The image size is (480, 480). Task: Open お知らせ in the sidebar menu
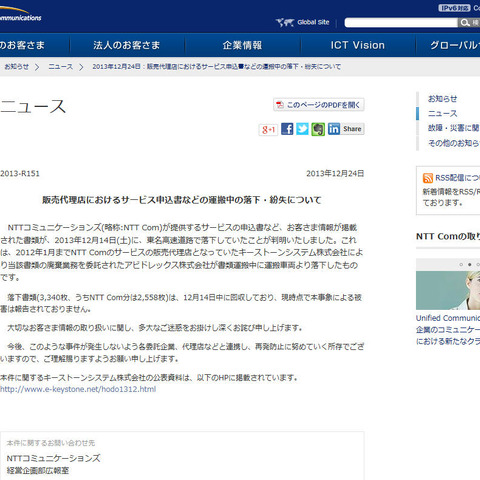(x=442, y=99)
